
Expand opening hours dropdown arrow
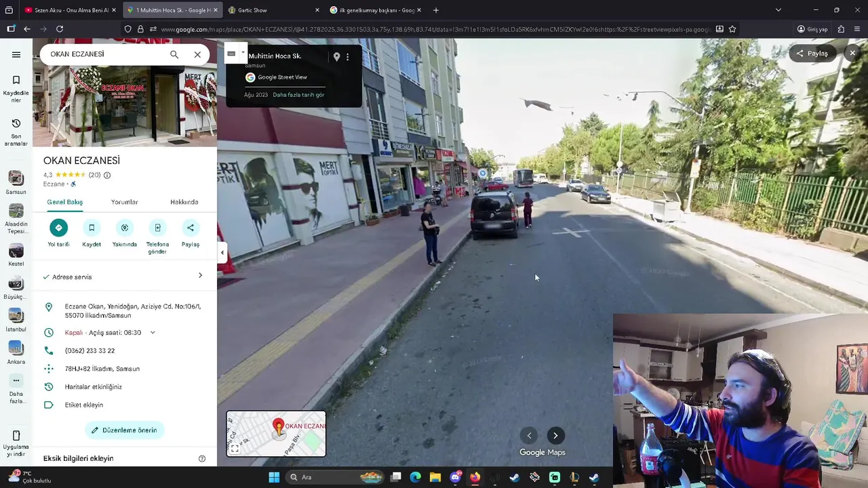pos(153,333)
